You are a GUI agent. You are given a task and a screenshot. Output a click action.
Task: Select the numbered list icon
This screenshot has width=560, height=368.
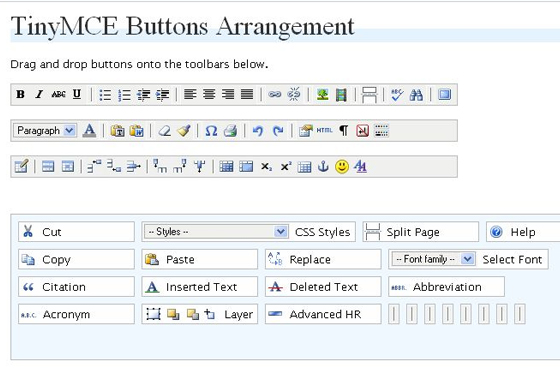coord(124,95)
